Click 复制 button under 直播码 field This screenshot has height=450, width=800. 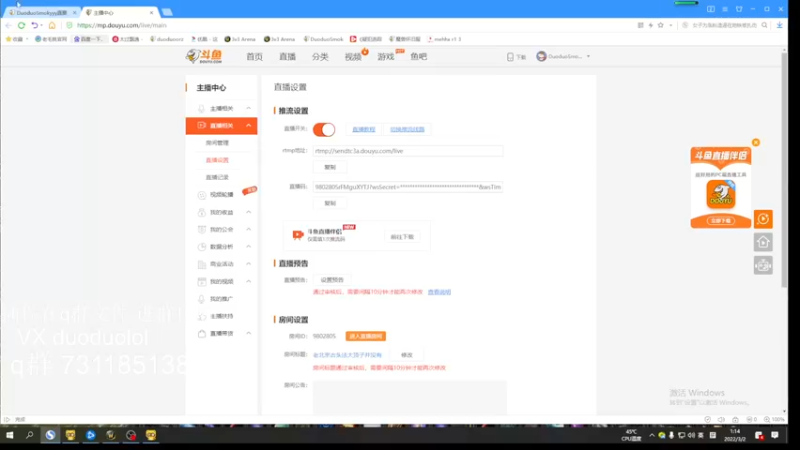click(x=330, y=203)
